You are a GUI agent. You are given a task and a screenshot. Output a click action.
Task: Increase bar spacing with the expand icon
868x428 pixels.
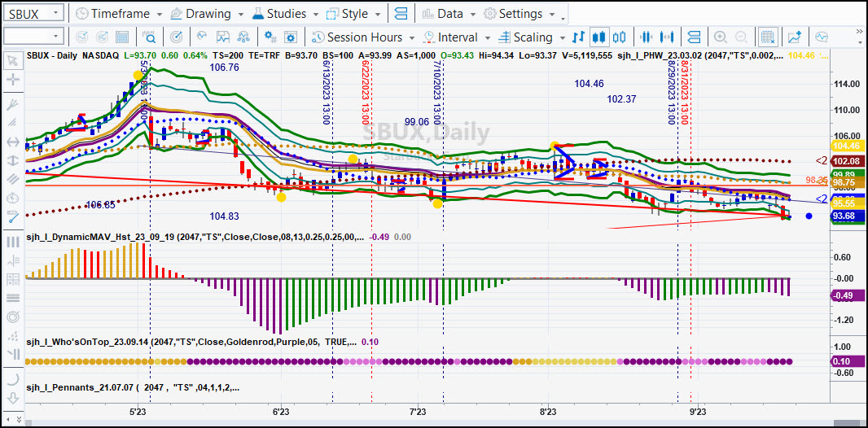tap(669, 37)
